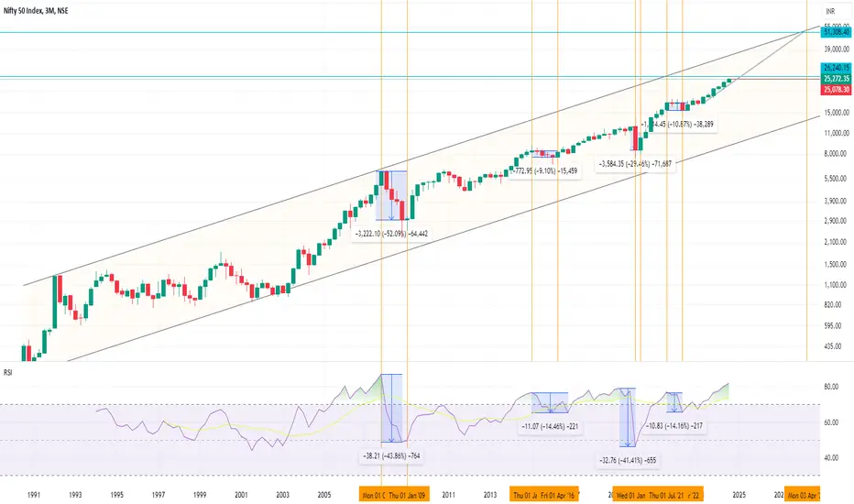
Task: Select the -9.10% price measurement label
Action: tap(544, 171)
